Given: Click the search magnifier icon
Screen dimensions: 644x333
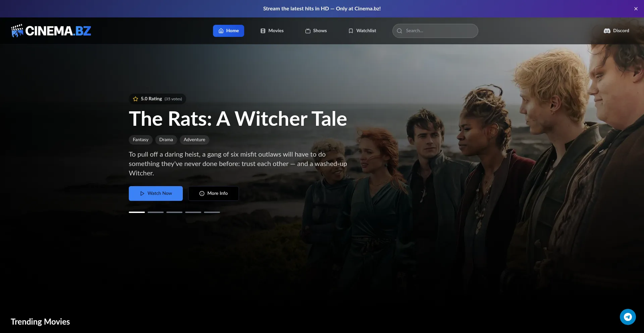Looking at the screenshot, I should point(399,31).
